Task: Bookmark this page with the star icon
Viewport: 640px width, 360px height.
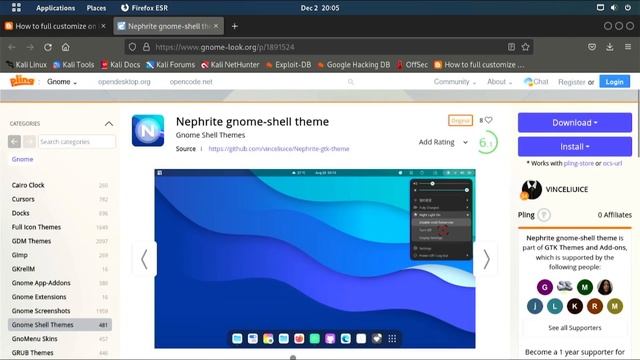Action: pos(525,47)
